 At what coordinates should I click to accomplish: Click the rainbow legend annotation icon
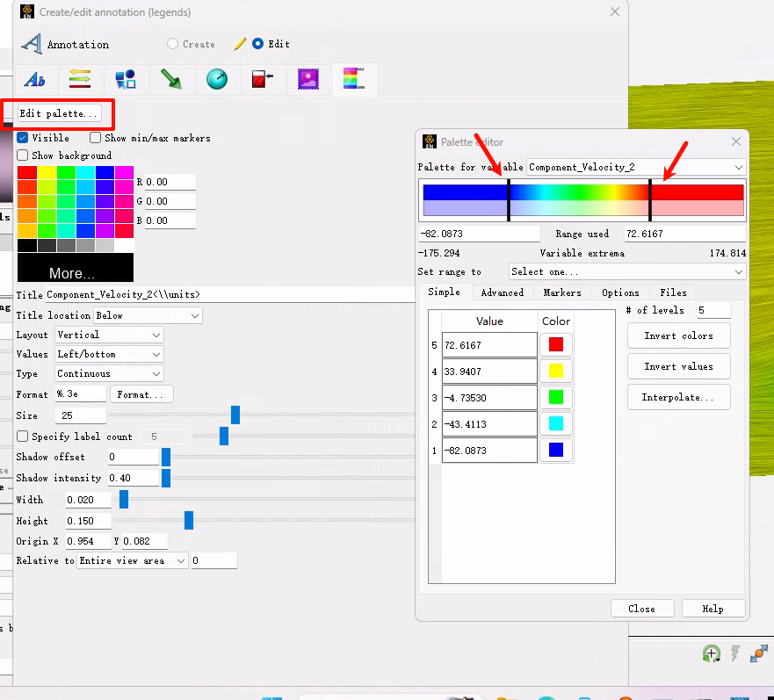(353, 79)
